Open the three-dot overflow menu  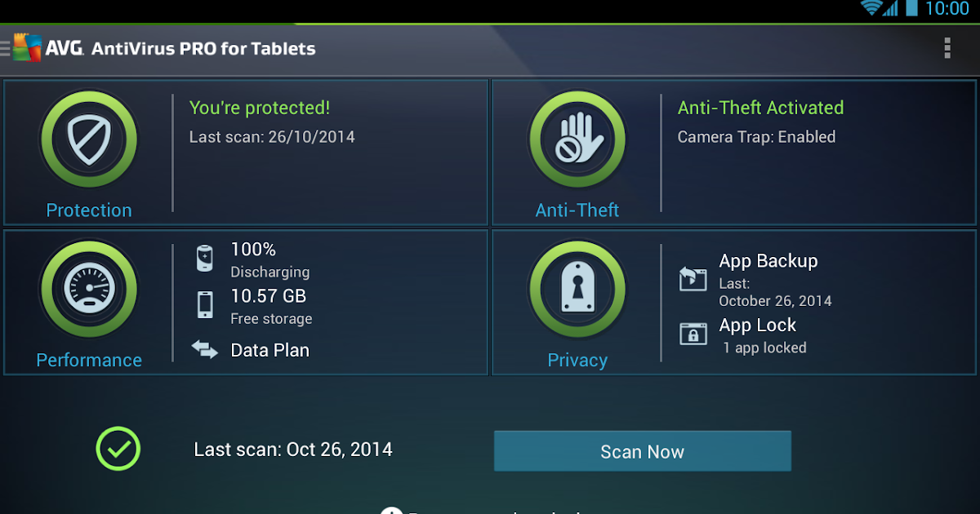947,48
